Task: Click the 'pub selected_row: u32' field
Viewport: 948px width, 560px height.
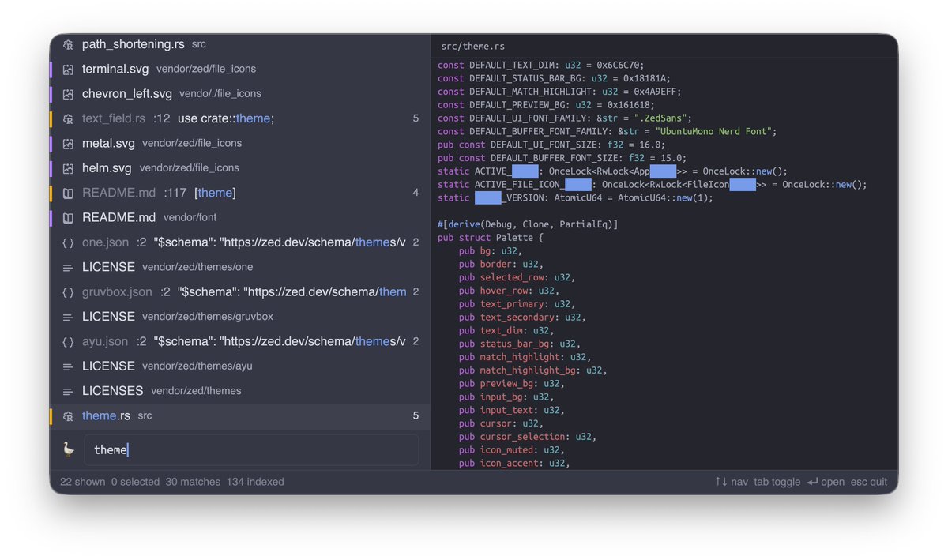Action: 517,277
